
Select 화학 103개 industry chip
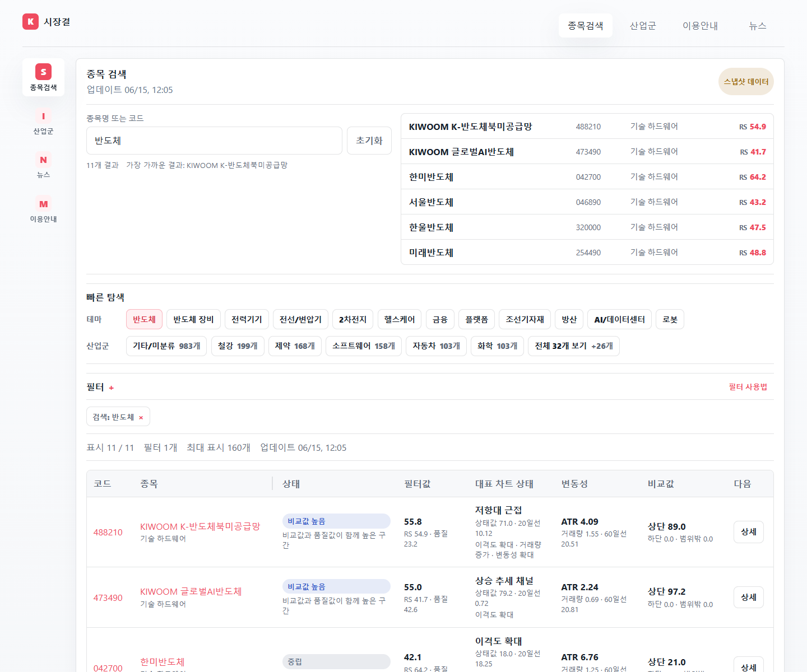click(498, 346)
